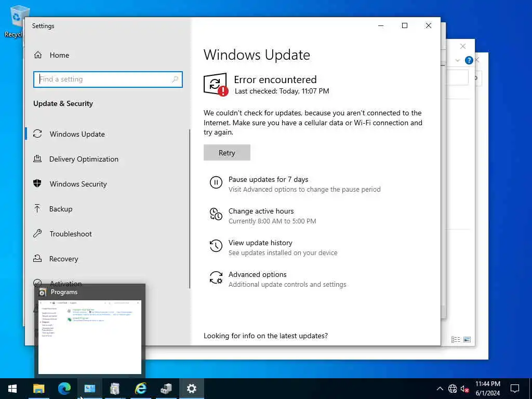Launch Microsoft Edge from the taskbar
532x399 pixels.
[x=64, y=389]
